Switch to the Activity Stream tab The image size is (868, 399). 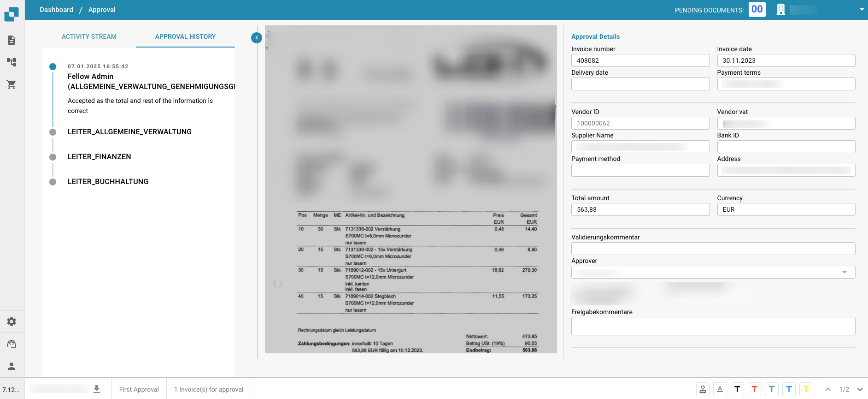[x=89, y=36]
